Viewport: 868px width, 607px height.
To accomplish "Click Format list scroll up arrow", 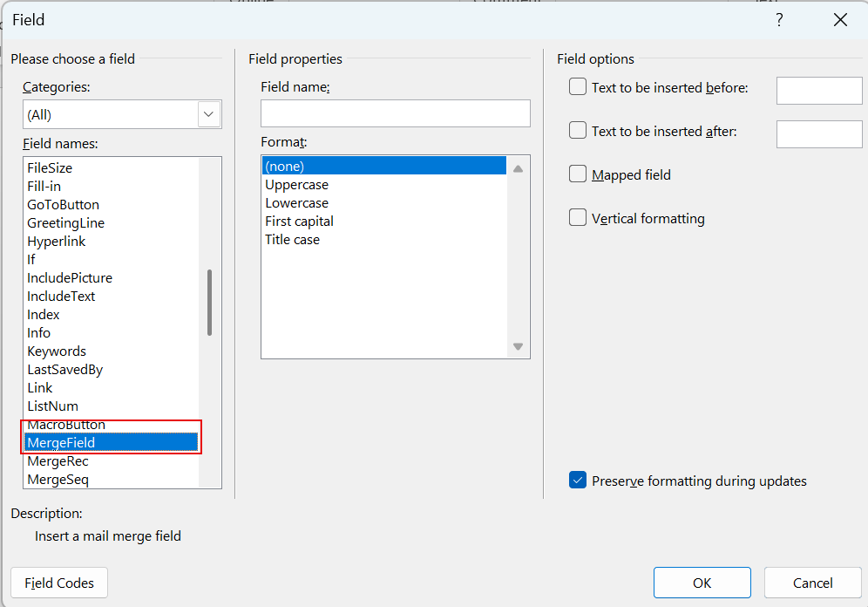I will point(518,169).
